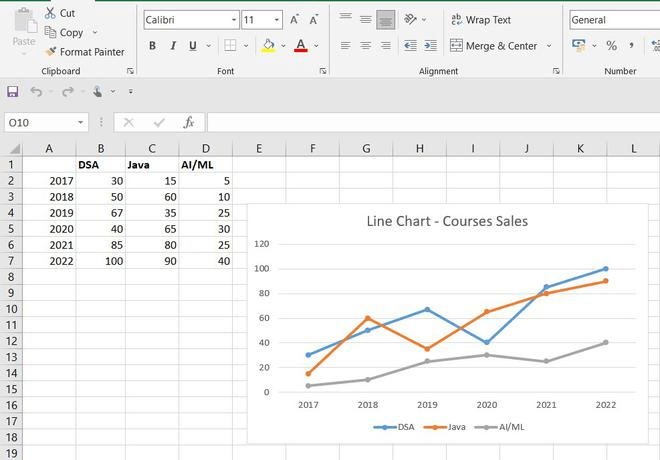Click Touch/Mouse Mode icon

tap(97, 91)
